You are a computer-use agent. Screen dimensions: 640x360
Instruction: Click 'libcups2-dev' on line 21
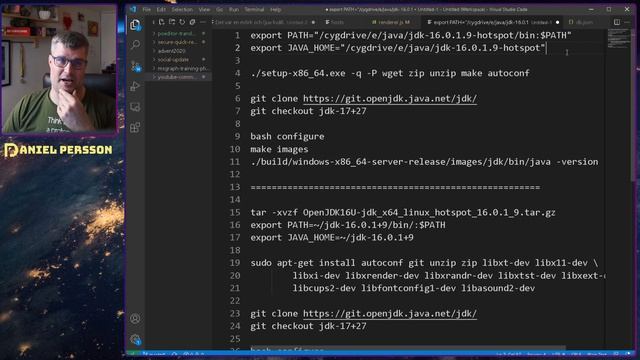324,288
